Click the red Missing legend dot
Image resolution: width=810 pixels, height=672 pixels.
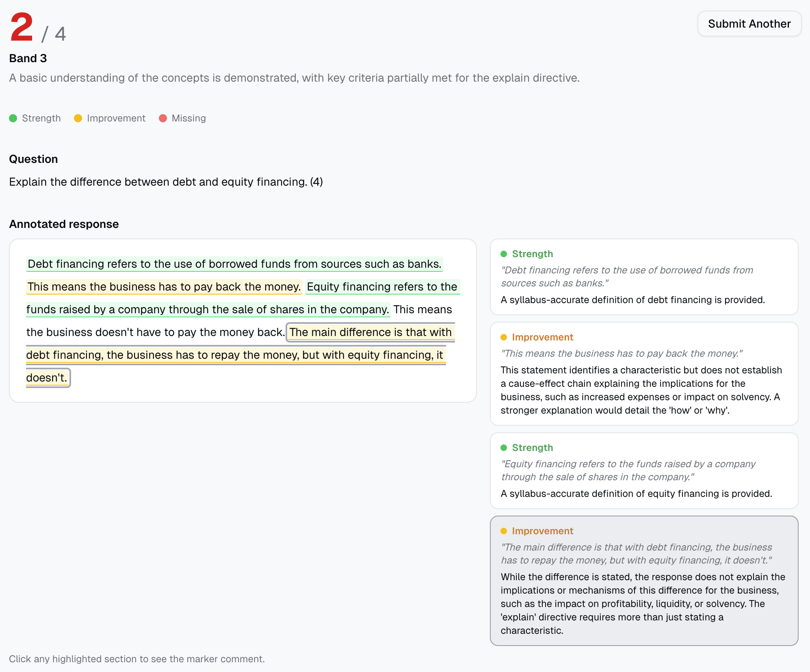163,118
